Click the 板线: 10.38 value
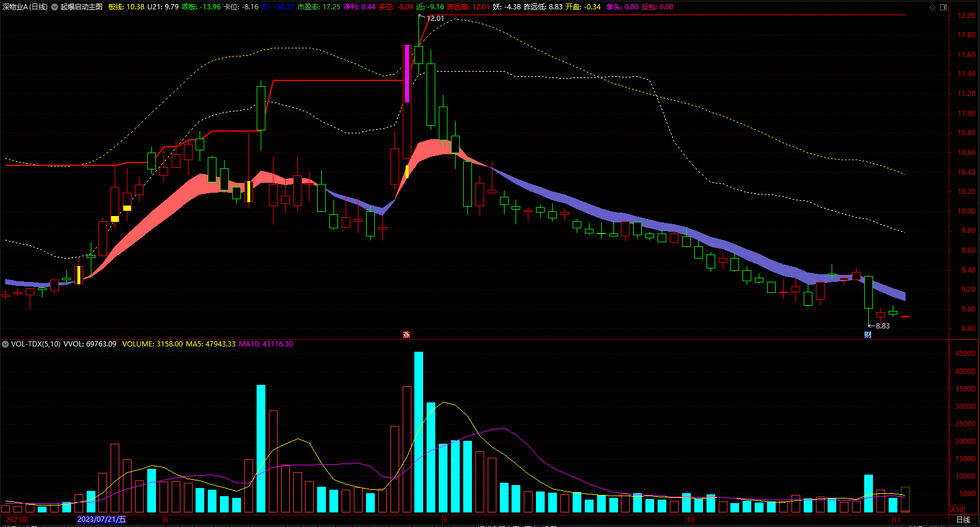Image resolution: width=980 pixels, height=527 pixels. pyautogui.click(x=126, y=7)
